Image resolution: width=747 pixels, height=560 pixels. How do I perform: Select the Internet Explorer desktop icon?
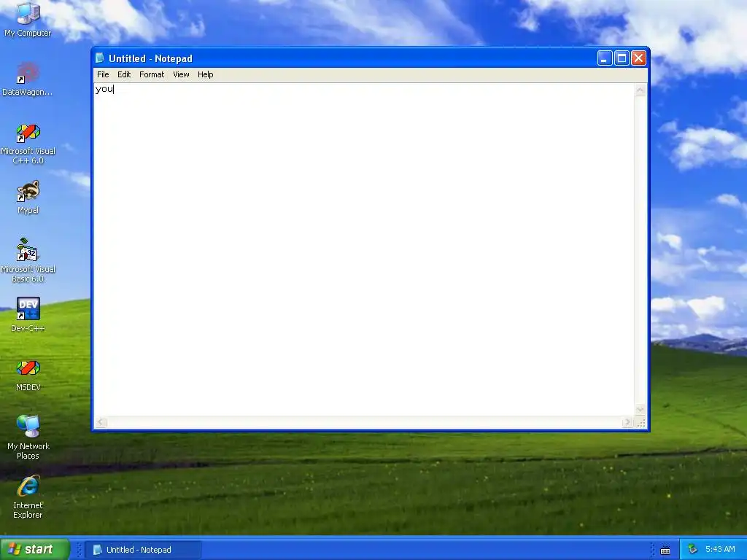coord(28,497)
